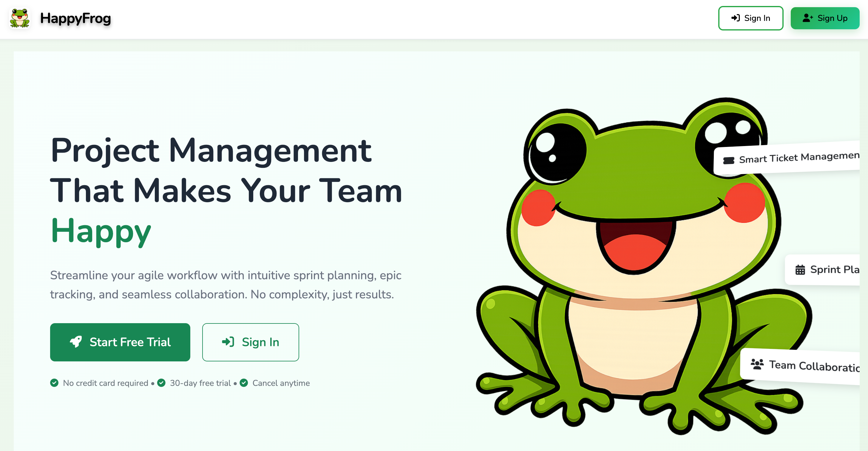Start the free trial

point(120,342)
